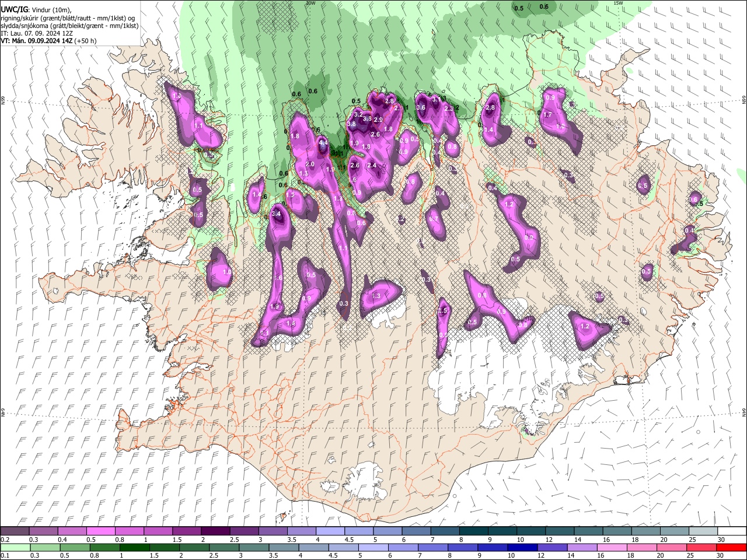Click the "2.0" precipitation value on the map
Viewport: 747px width, 560px height.
(x=310, y=164)
